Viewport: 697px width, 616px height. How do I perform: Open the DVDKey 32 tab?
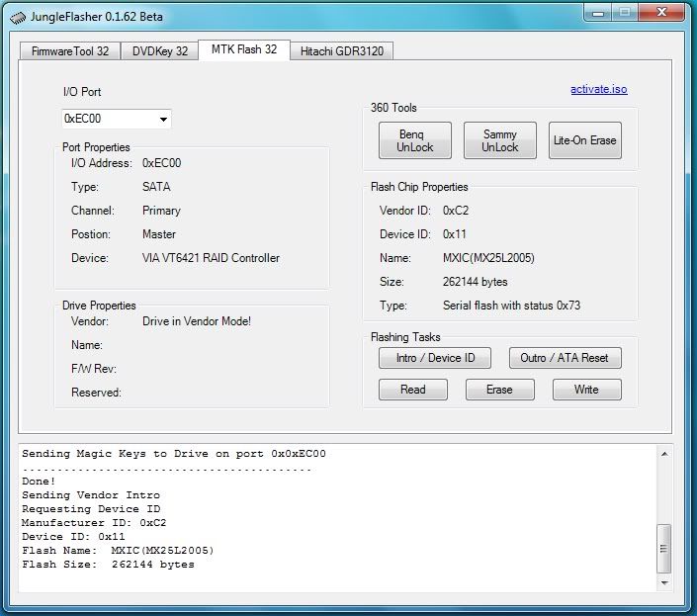point(159,51)
